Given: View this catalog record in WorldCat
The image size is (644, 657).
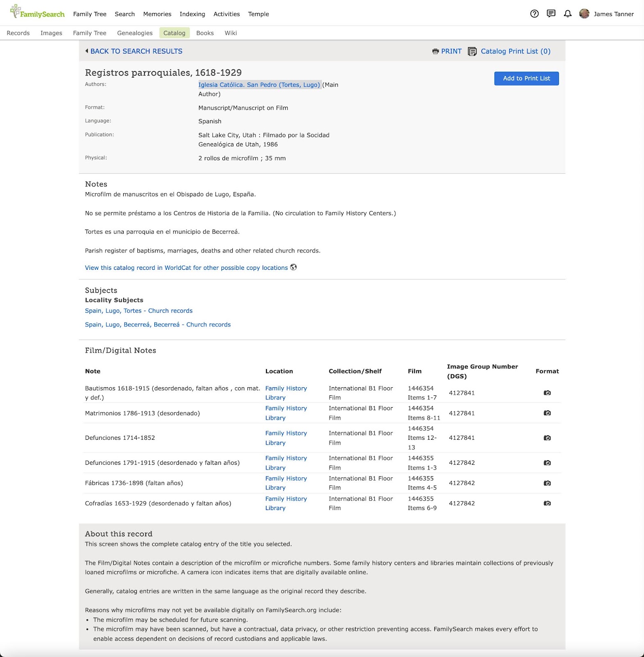Looking at the screenshot, I should pyautogui.click(x=186, y=268).
